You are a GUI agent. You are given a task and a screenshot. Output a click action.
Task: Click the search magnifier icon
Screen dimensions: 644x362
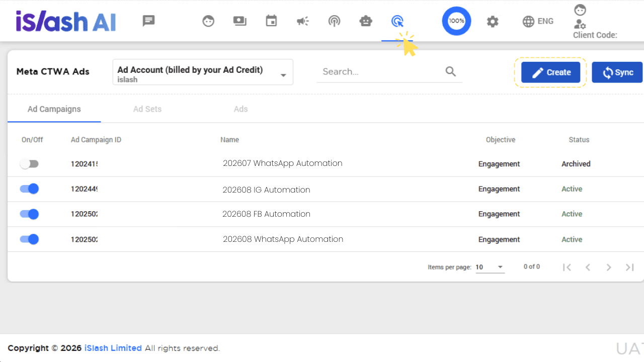coord(451,71)
